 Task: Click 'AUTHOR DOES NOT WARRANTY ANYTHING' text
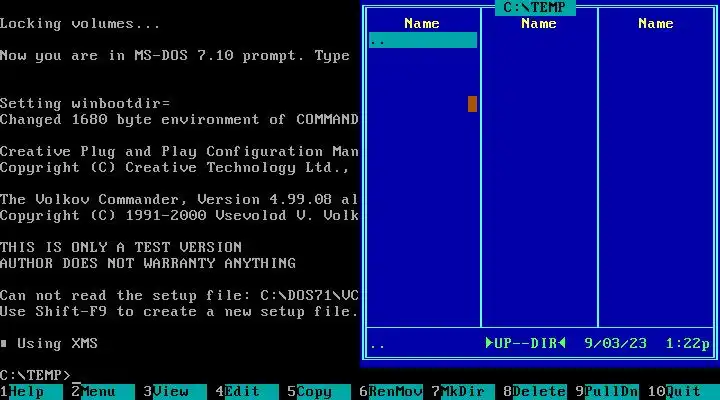pos(148,264)
